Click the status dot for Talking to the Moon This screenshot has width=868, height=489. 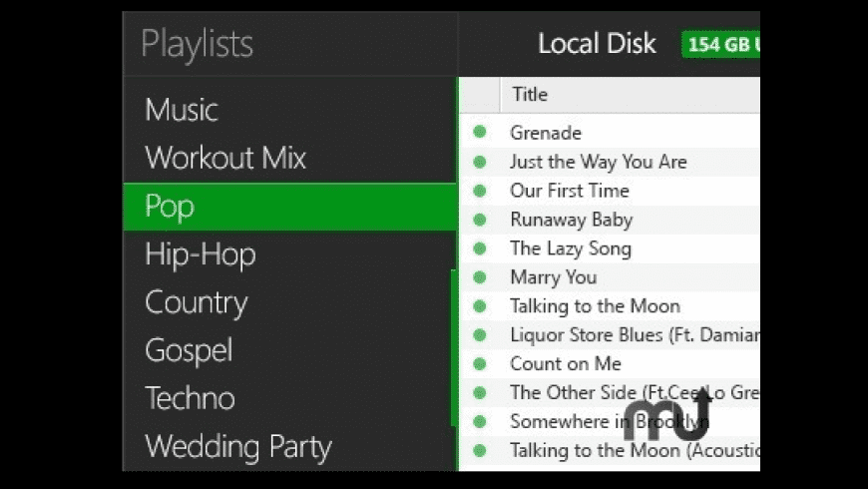(479, 305)
